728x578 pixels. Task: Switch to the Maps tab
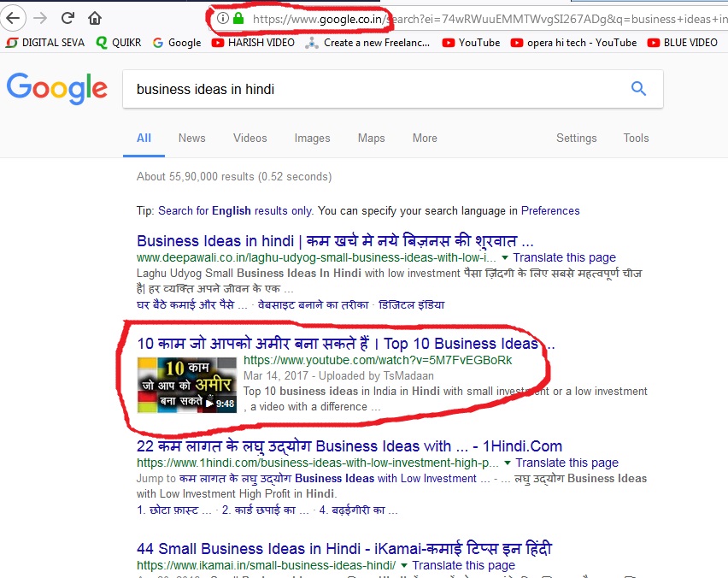(371, 138)
